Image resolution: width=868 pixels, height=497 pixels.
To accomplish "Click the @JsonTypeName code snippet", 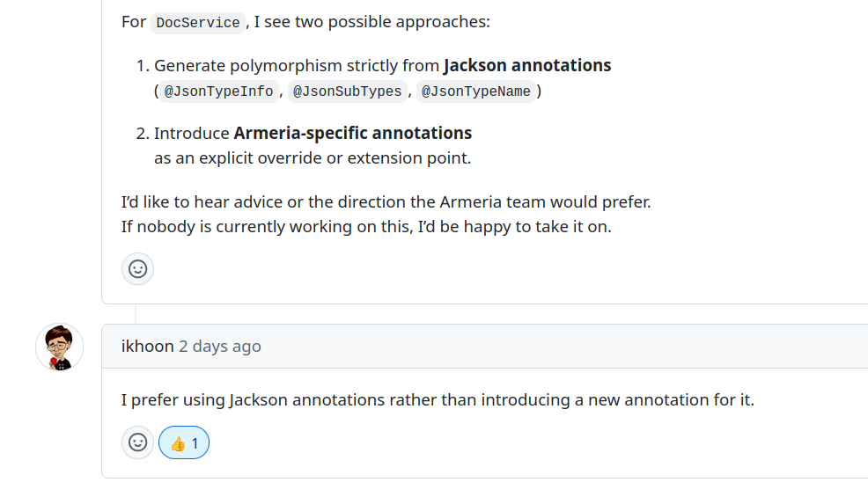I will click(475, 91).
